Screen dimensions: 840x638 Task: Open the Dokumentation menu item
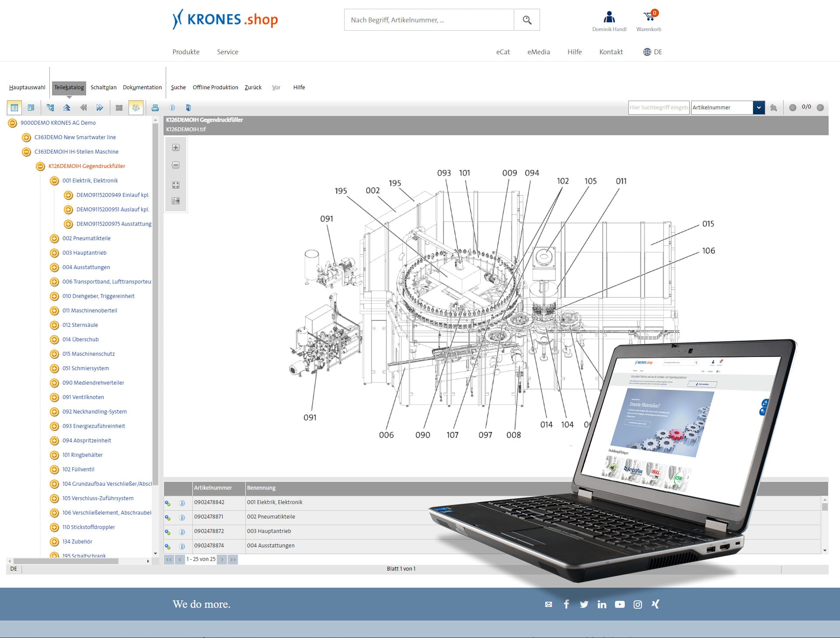point(142,88)
